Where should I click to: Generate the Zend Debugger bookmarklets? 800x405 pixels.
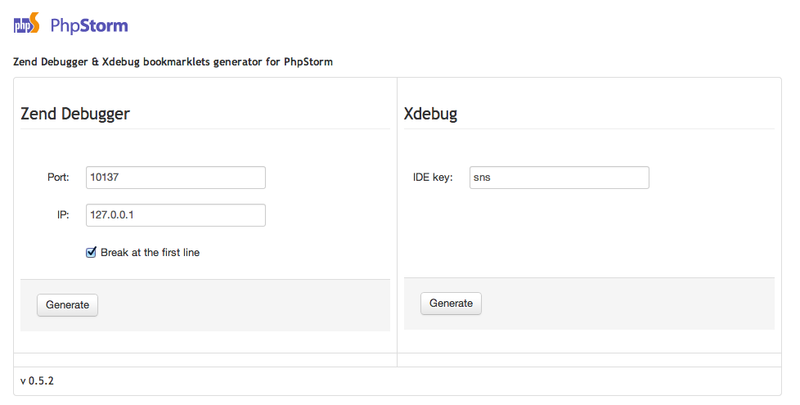(x=67, y=305)
